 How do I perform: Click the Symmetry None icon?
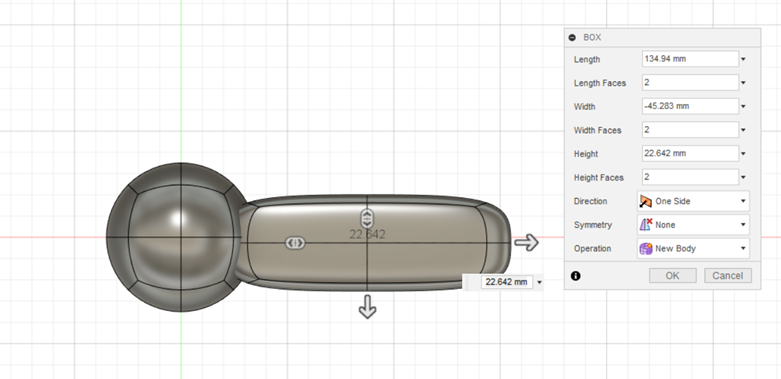(x=646, y=225)
